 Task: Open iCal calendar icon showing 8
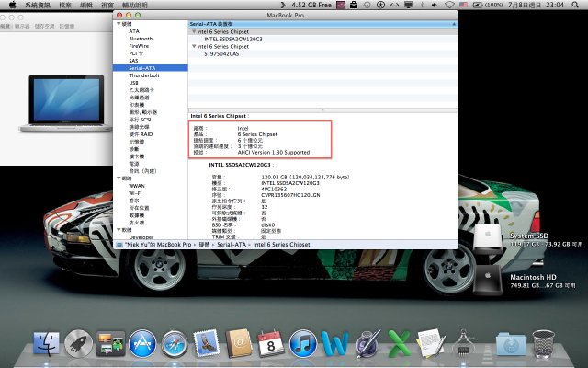tap(271, 343)
